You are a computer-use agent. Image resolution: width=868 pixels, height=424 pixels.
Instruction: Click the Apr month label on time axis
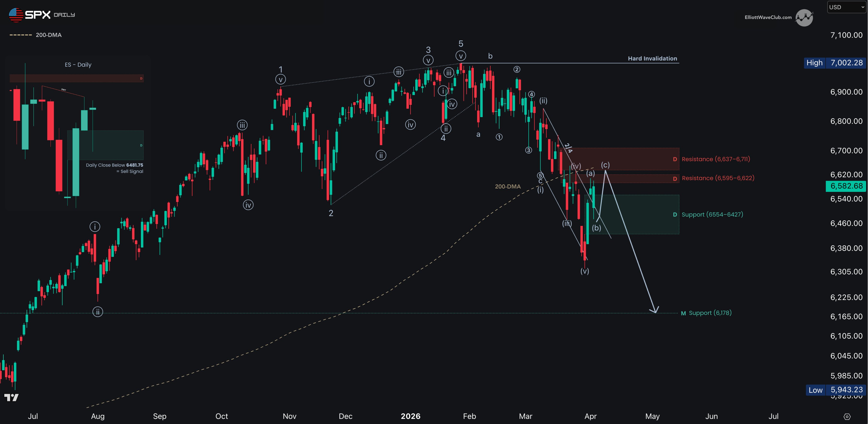(x=590, y=416)
